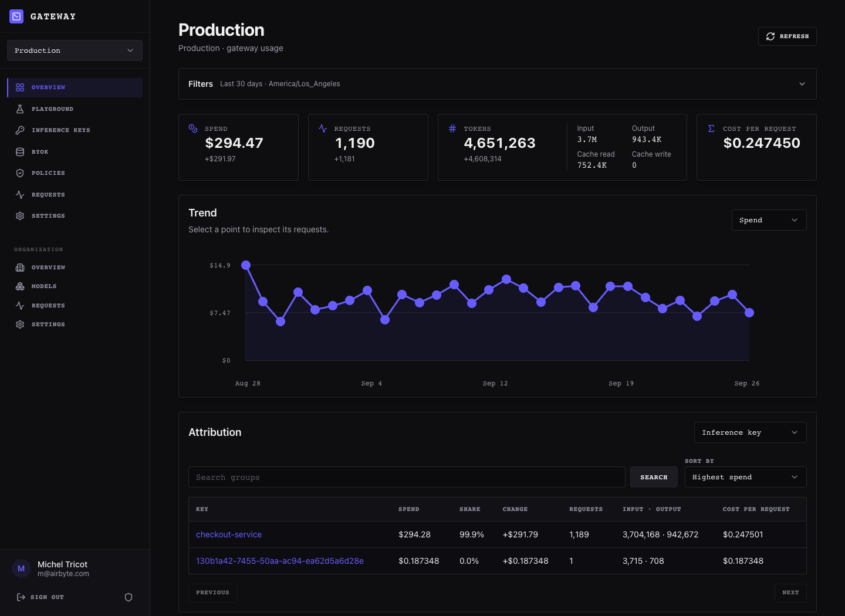Screen dimensions: 845x616
Task: Go to project Settings menu item
Action: coord(75,216)
